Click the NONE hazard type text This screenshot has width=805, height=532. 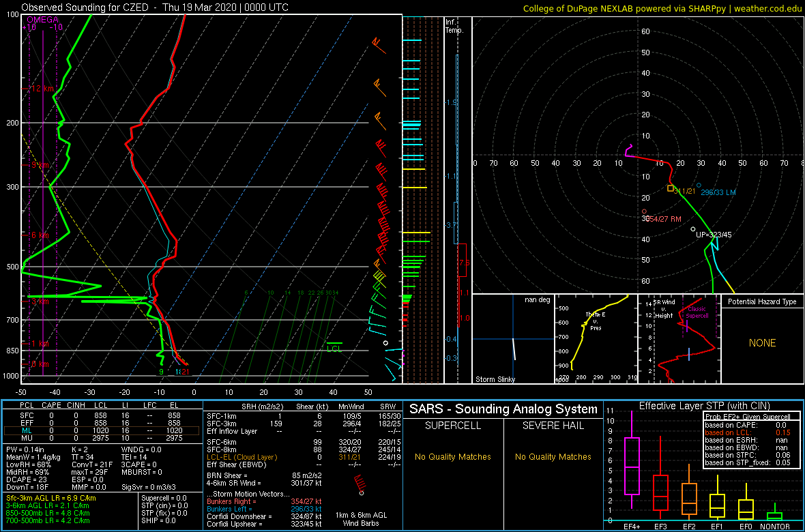point(762,343)
